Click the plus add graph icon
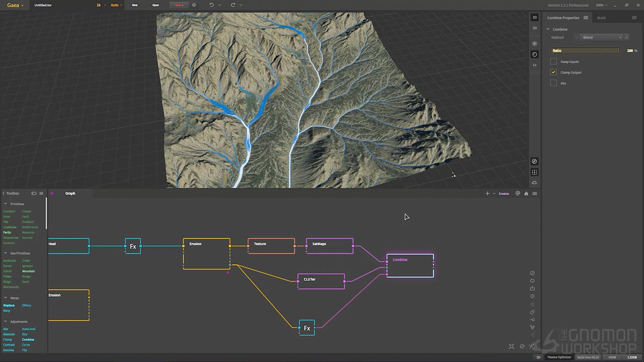Viewport: 644px width, 362px height. (487, 194)
